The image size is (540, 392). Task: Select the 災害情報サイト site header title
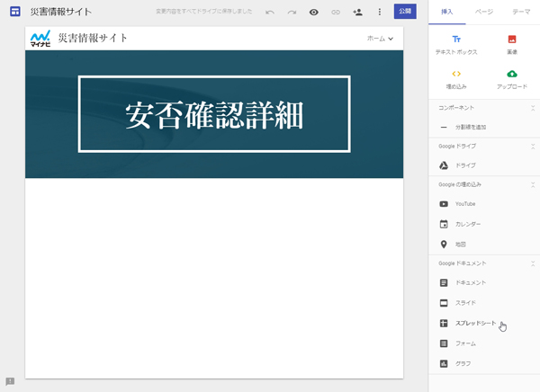[x=93, y=38]
